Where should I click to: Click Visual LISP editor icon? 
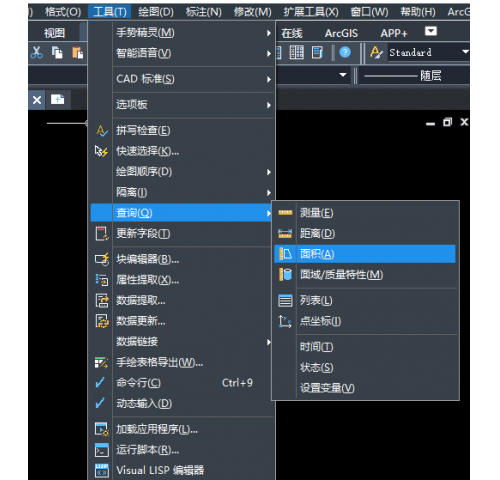[x=102, y=470]
